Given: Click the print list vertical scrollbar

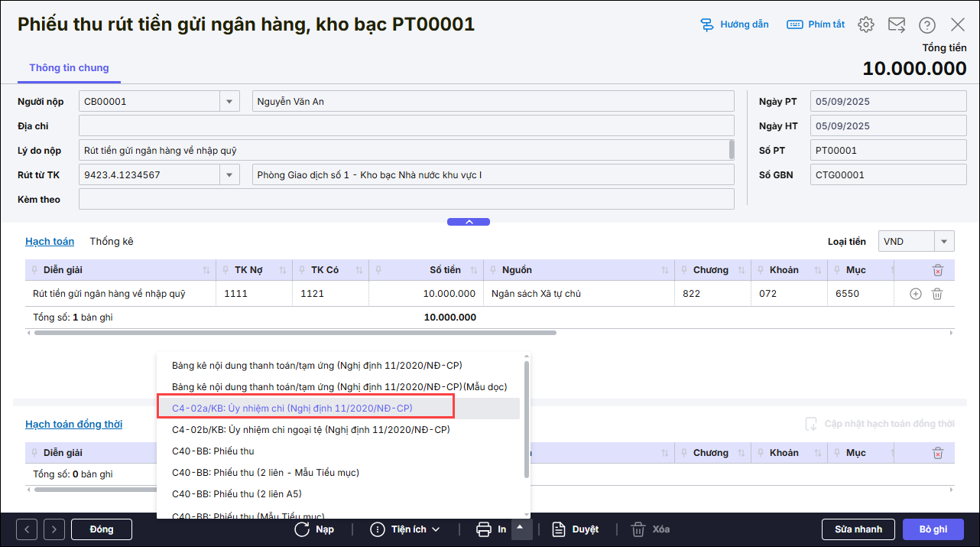Looking at the screenshot, I should click(x=526, y=421).
